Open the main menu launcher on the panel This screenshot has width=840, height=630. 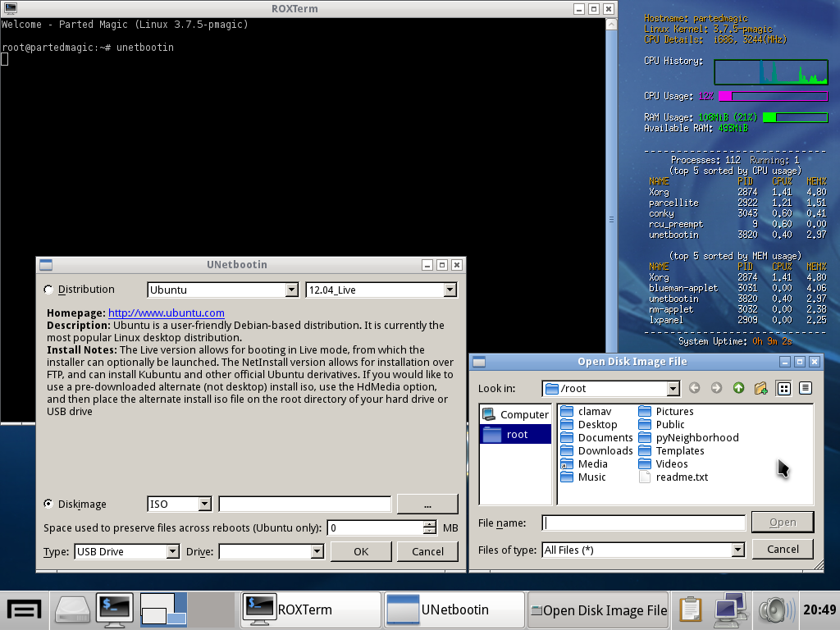tap(24, 609)
